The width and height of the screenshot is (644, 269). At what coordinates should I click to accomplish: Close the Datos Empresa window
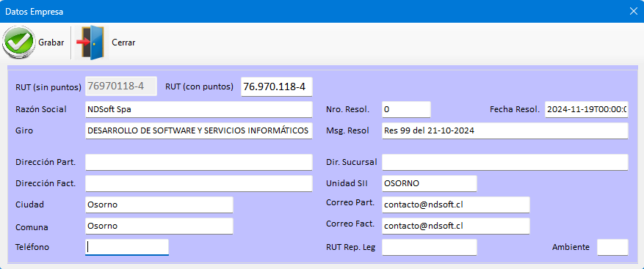click(633, 11)
